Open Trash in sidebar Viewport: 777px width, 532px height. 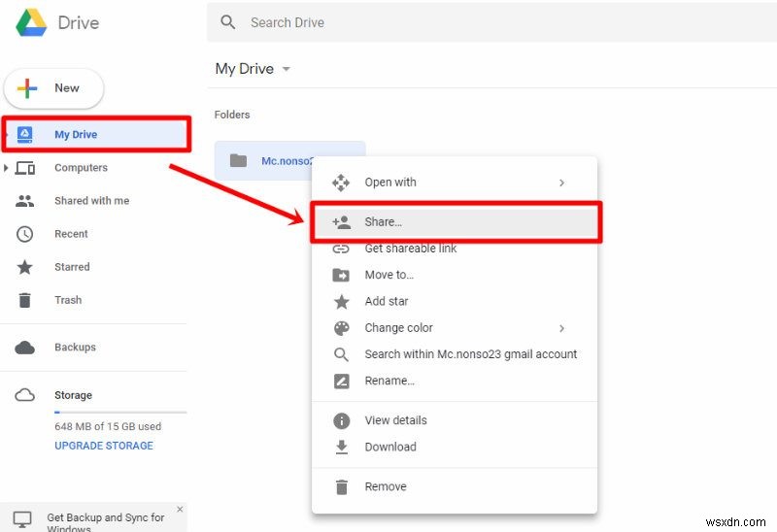pyautogui.click(x=68, y=300)
